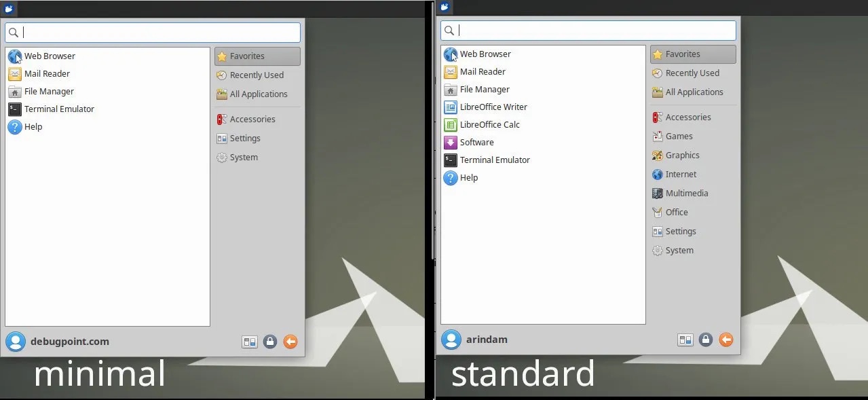Switch to All Applications in standard menu
This screenshot has width=868, height=400.
point(692,92)
